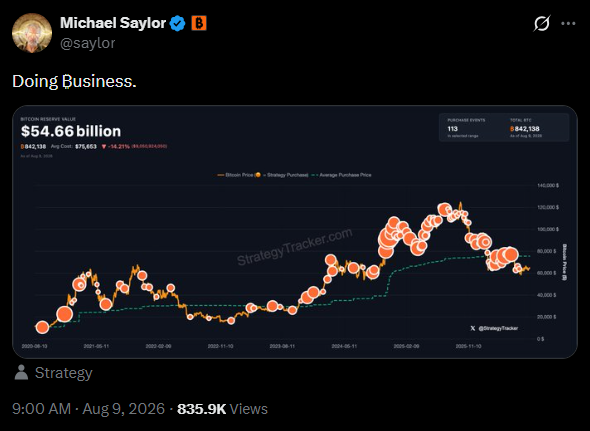Click the 835.9K Views counter

click(222, 409)
